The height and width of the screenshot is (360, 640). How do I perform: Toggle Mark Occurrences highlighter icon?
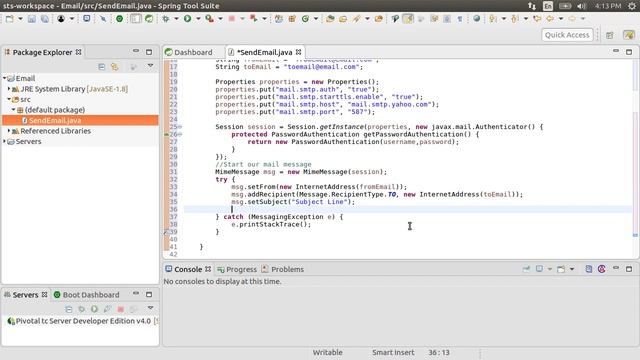408,19
